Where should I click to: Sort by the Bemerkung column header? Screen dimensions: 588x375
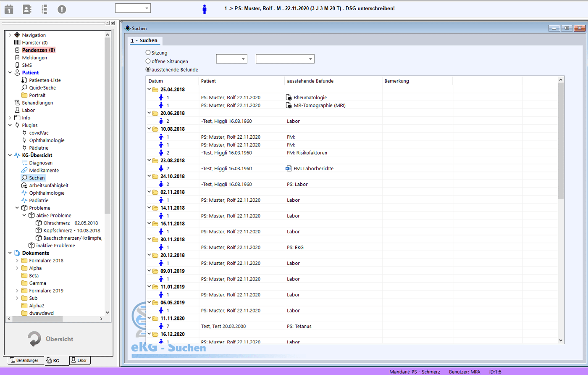417,81
